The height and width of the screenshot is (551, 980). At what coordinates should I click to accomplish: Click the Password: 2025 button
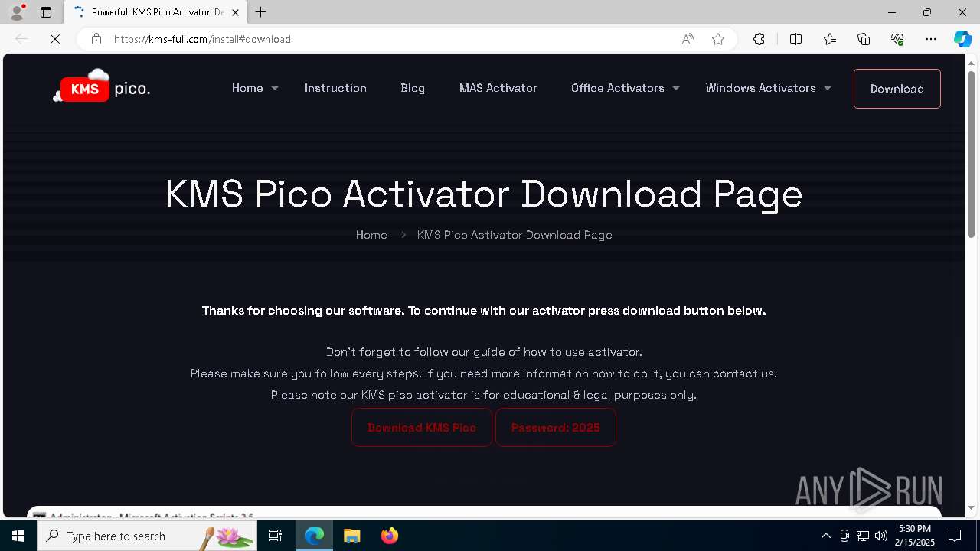556,428
